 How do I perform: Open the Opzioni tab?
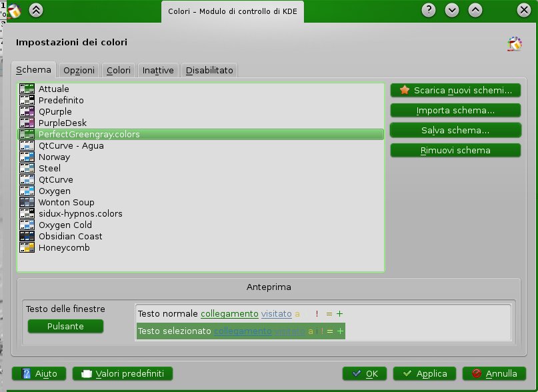click(79, 71)
